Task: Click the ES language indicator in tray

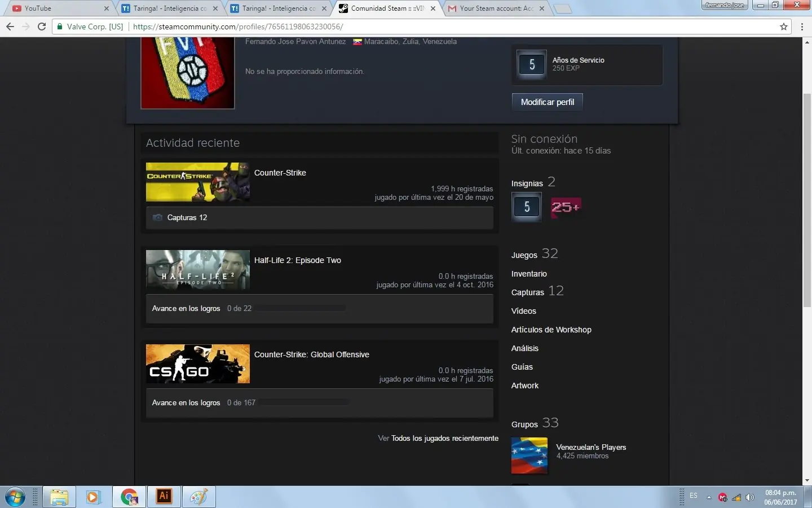Action: 694,496
